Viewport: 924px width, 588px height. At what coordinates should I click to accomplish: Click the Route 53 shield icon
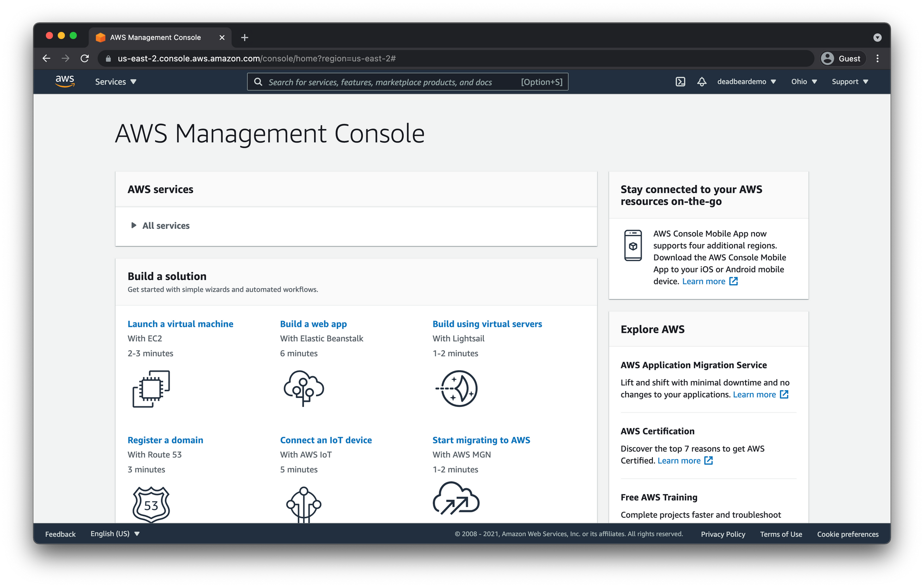pos(151,504)
